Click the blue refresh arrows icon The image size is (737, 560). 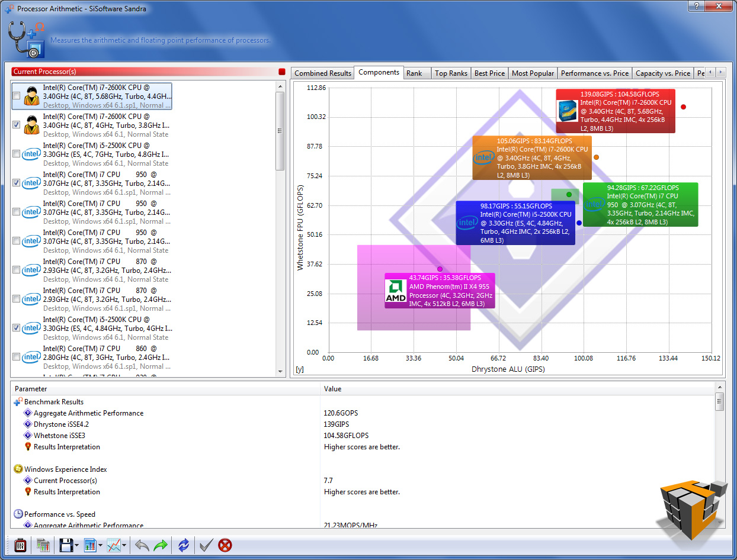[x=184, y=545]
